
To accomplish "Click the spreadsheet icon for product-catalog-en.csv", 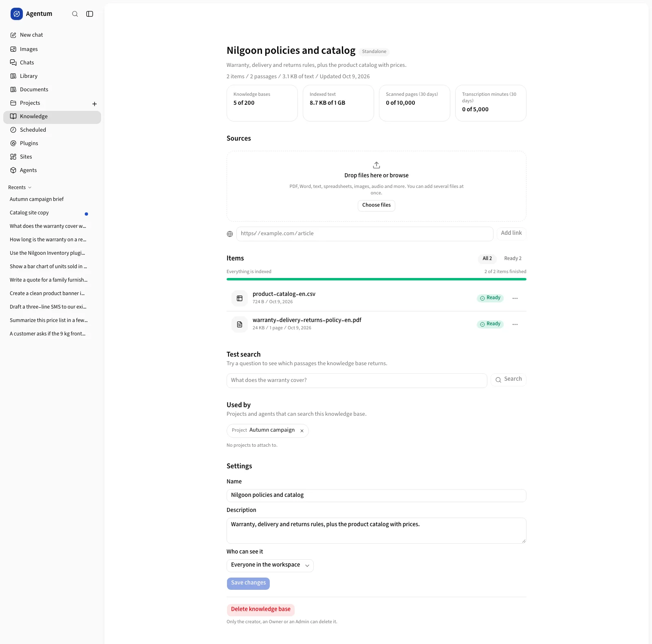I will [x=240, y=298].
